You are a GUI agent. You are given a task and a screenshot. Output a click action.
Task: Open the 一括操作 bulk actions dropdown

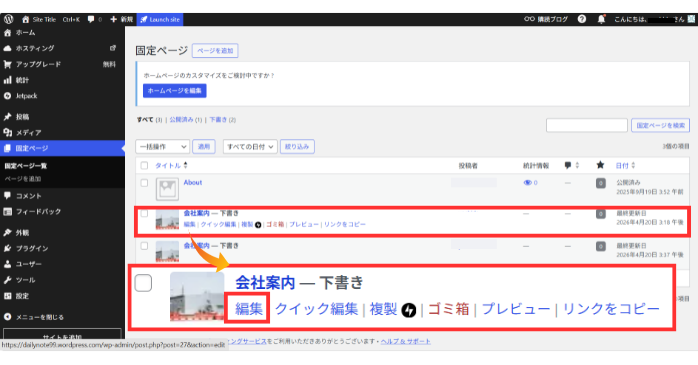point(162,146)
